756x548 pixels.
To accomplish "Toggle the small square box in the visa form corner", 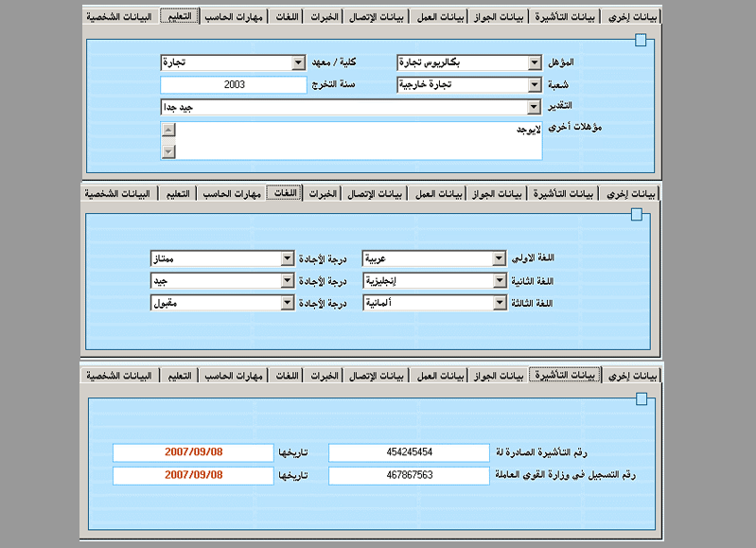I will coord(642,399).
